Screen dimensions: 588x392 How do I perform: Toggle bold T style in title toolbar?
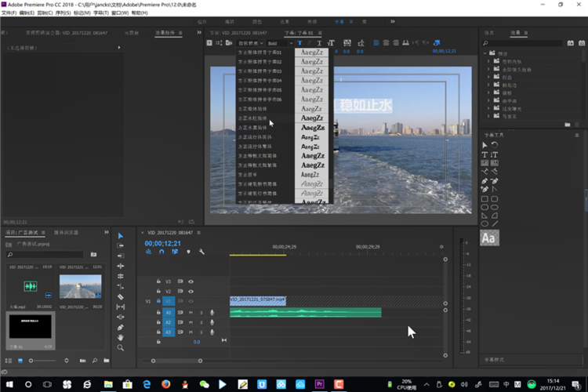[299, 43]
